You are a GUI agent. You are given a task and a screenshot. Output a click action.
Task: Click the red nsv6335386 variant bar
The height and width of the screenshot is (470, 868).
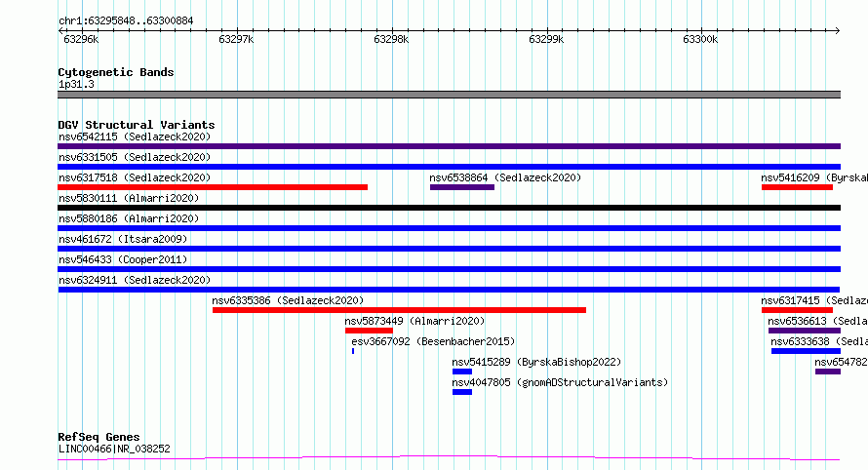(x=399, y=310)
